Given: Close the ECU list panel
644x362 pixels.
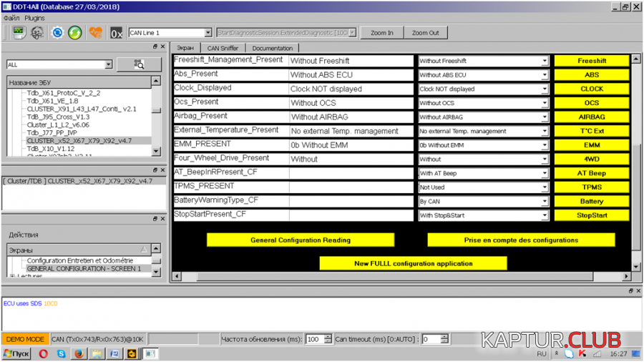Looking at the screenshot, I should tap(162, 47).
